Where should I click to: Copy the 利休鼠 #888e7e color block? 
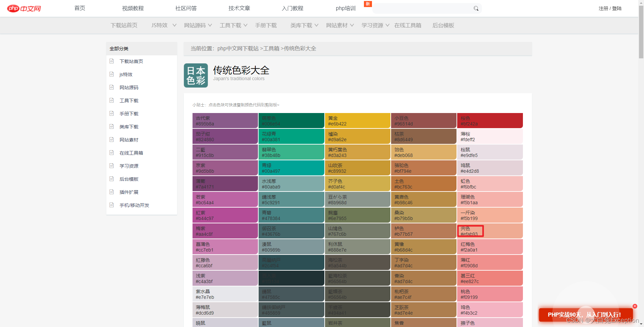pyautogui.click(x=358, y=247)
